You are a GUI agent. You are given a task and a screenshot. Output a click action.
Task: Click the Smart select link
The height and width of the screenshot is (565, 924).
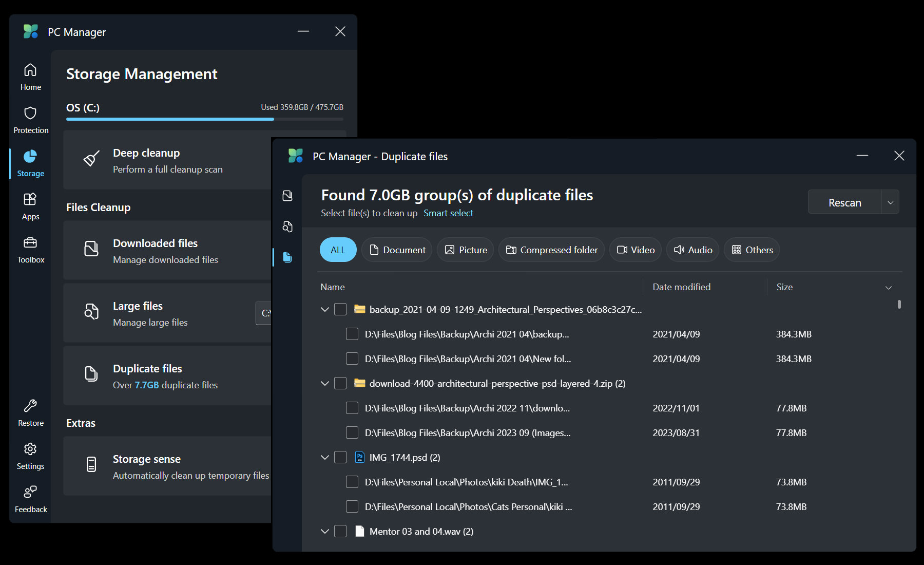click(x=448, y=213)
